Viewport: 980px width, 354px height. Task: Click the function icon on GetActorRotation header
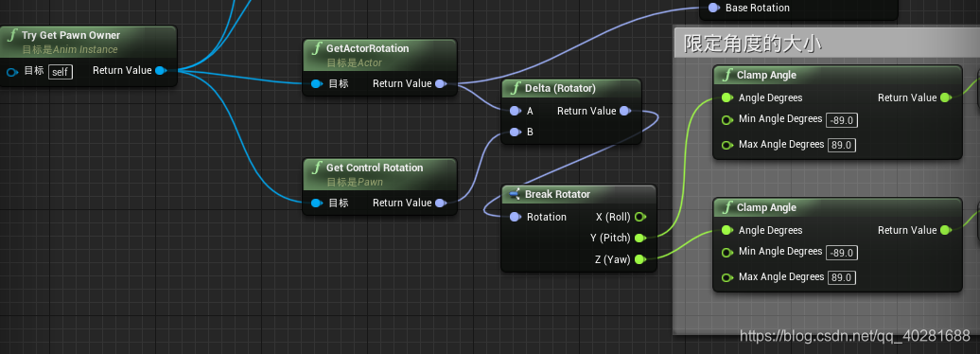(x=317, y=48)
